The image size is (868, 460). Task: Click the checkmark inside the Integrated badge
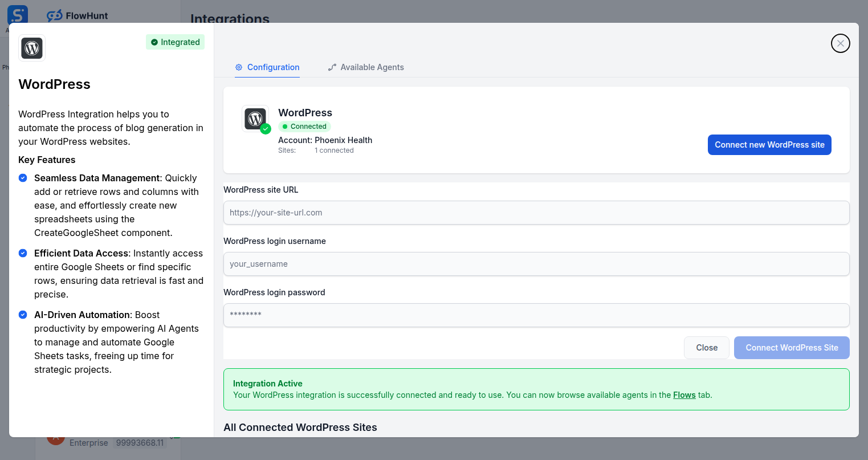(154, 42)
